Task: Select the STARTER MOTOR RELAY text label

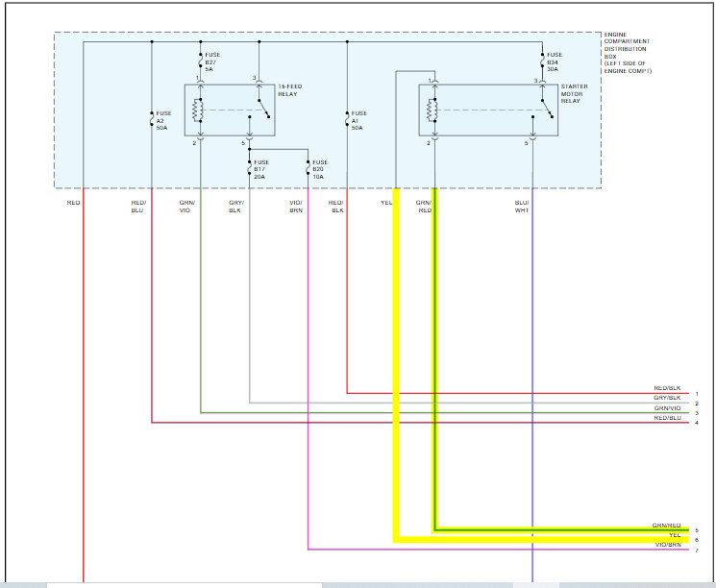Action: click(574, 93)
